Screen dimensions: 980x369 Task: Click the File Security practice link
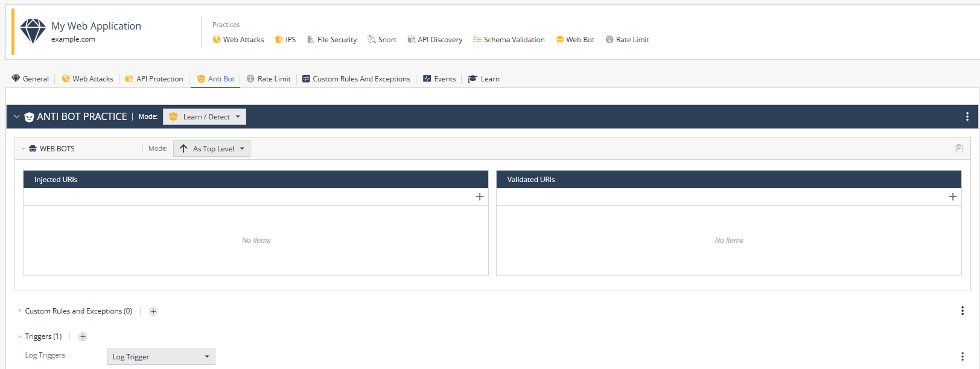[x=332, y=40]
